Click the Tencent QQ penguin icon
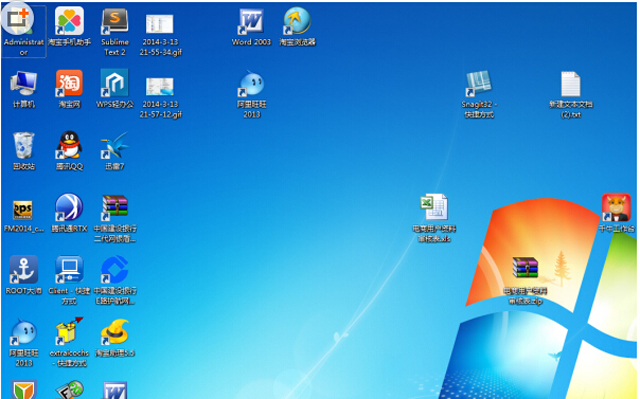Image resolution: width=640 pixels, height=399 pixels. point(69,145)
